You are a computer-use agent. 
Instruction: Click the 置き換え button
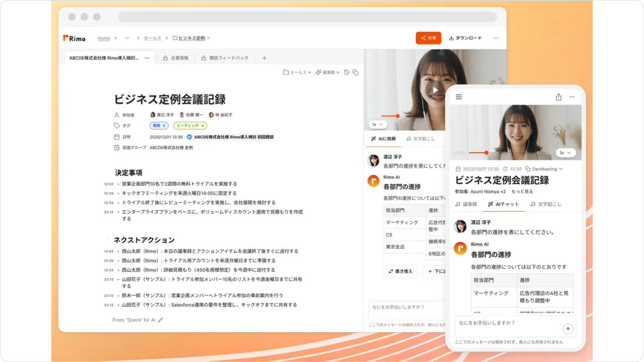400,271
